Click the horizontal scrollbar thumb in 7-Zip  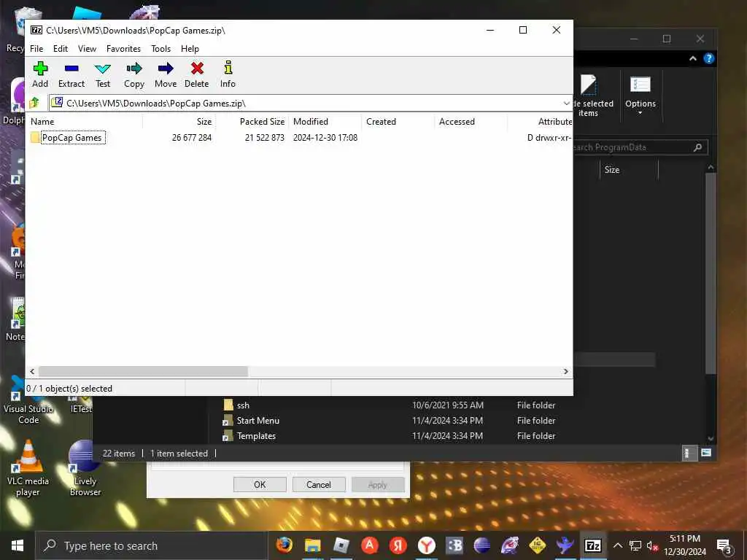pyautogui.click(x=143, y=371)
